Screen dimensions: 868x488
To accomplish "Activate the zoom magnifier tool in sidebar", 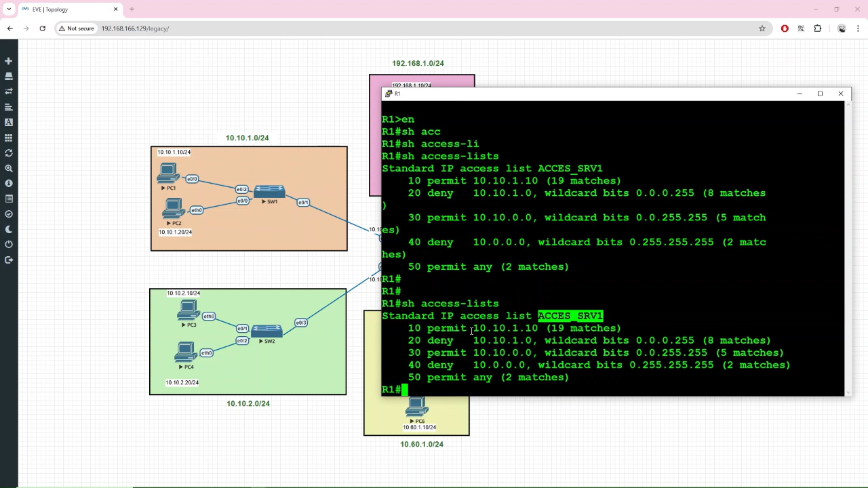I will pyautogui.click(x=9, y=167).
